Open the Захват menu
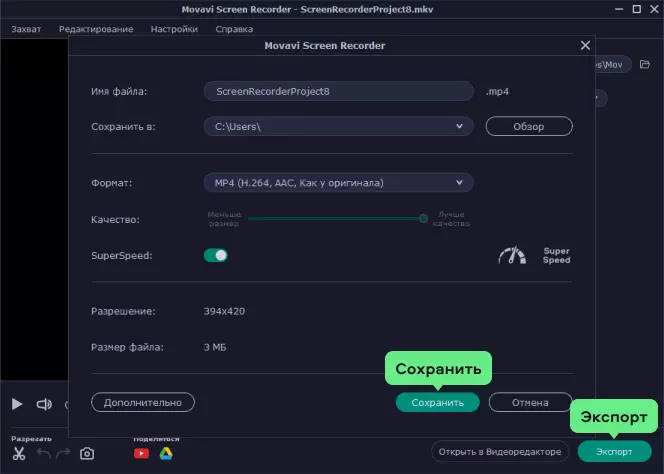Viewport: 664px width, 474px height. click(x=26, y=29)
